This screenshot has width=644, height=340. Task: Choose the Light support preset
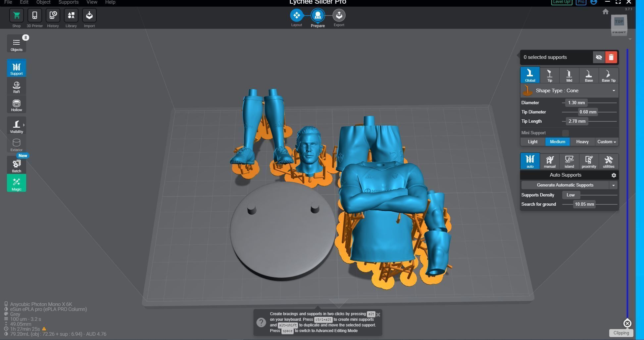(532, 142)
